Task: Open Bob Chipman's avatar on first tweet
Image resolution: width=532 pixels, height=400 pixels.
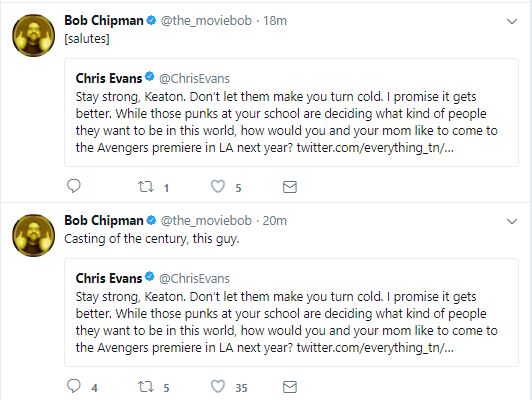Action: click(x=33, y=35)
